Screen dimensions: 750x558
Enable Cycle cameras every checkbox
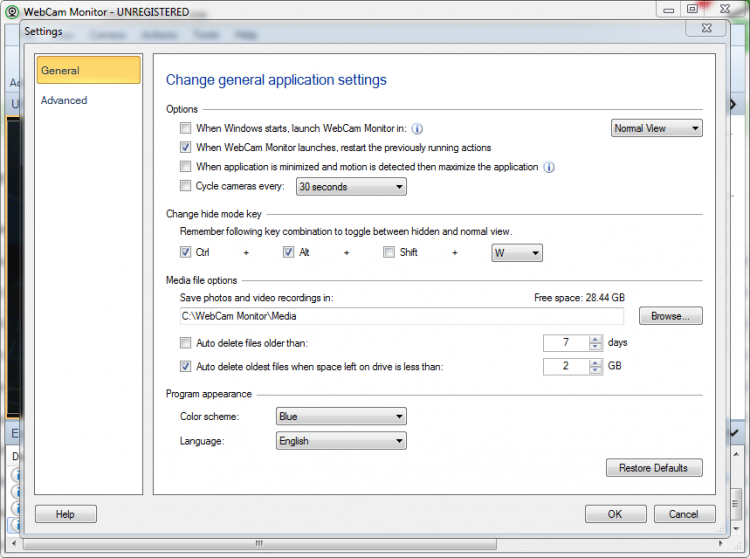[x=185, y=186]
